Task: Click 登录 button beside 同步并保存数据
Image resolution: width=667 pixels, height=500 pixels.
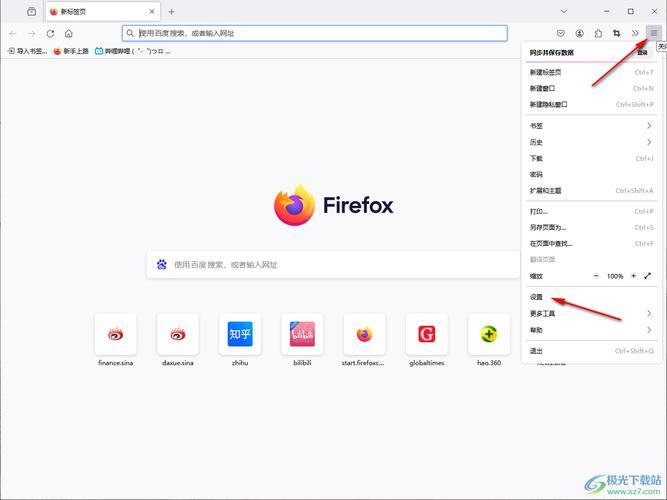Action: point(642,52)
